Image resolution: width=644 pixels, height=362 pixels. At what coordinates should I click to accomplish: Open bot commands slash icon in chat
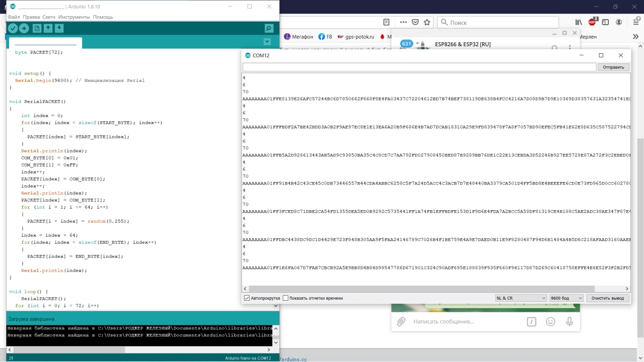[531, 322]
